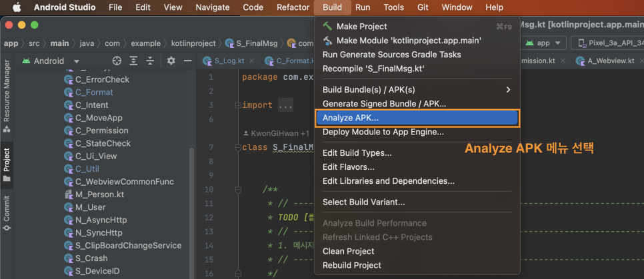Screen dimensions: 644x279
Task: Toggle the Commit tool window
Action: coord(6,213)
